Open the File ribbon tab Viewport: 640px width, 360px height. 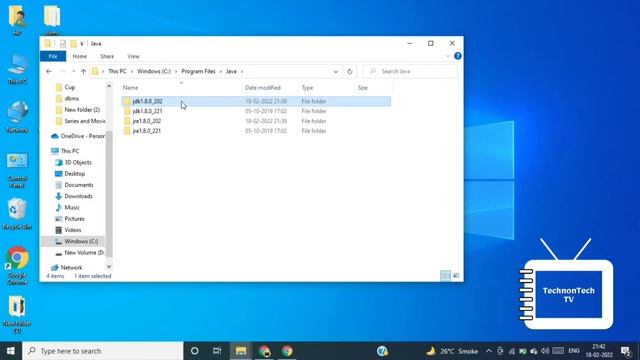pos(53,56)
